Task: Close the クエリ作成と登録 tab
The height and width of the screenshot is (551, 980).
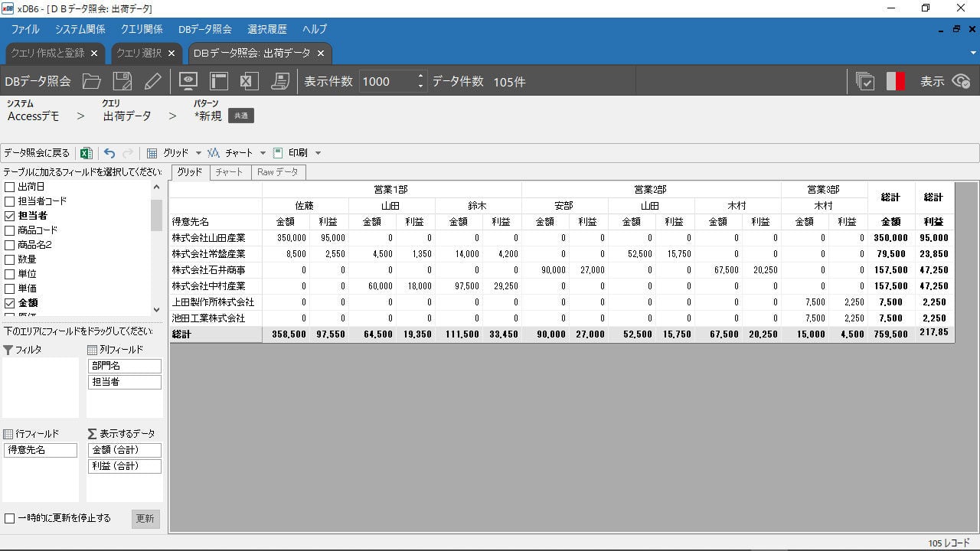Action: [94, 54]
